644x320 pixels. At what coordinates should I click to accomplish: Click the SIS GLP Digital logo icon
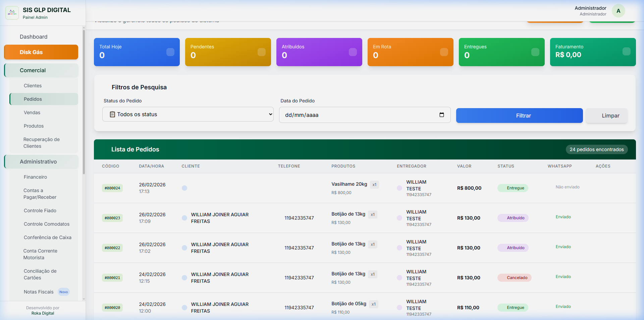12,13
